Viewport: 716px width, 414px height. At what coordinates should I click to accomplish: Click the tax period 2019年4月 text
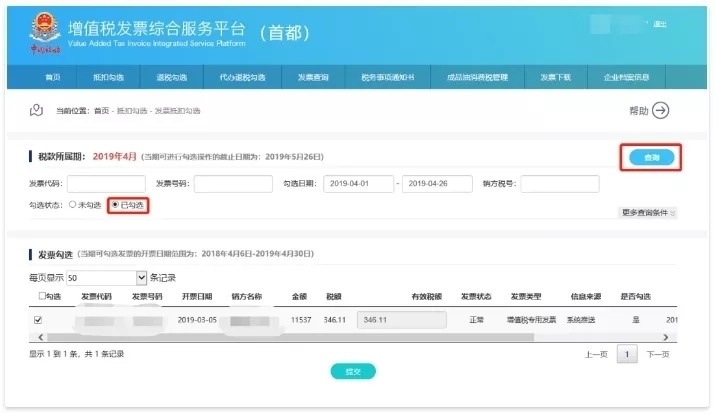coord(115,157)
